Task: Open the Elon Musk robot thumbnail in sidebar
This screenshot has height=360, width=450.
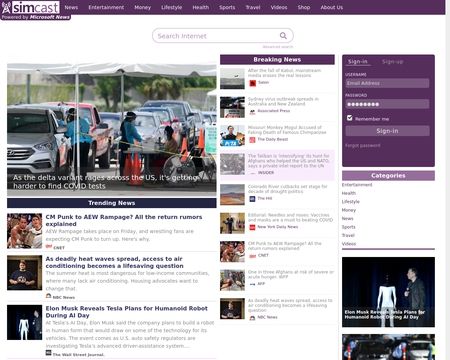Action: point(388,292)
